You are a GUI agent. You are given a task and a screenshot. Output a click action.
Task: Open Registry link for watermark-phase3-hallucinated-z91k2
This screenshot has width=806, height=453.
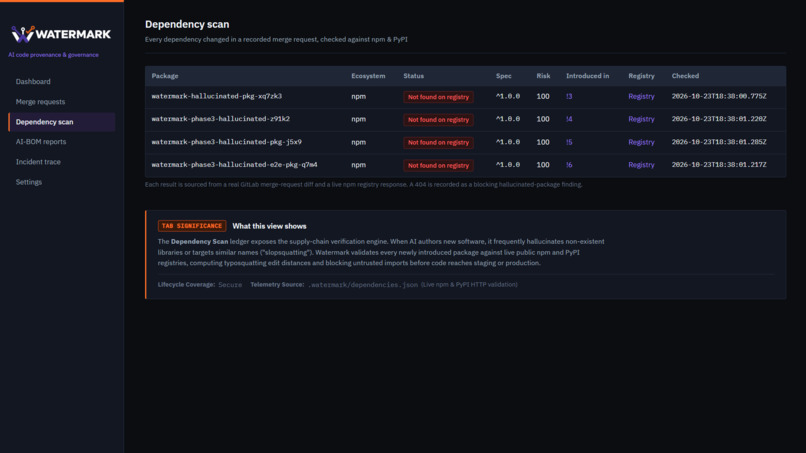[641, 119]
